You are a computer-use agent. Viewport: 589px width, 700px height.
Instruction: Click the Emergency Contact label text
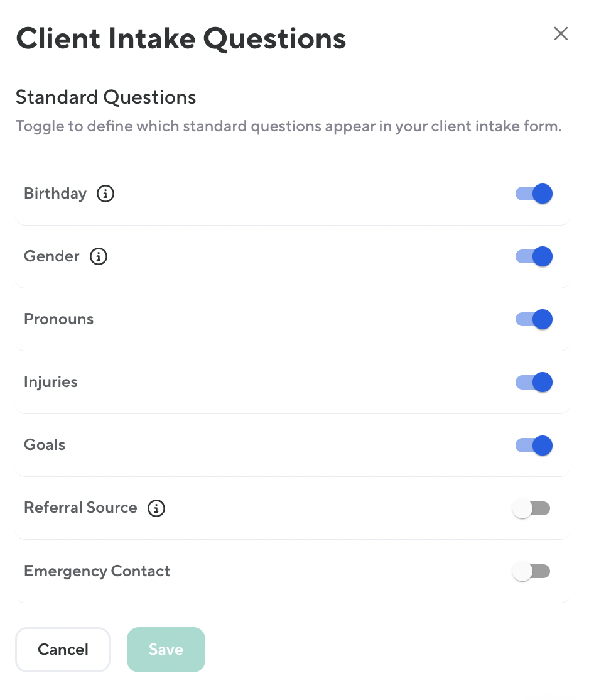(x=97, y=571)
